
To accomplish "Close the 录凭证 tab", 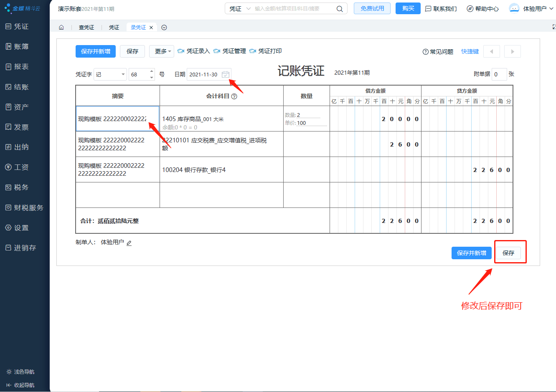I will point(151,28).
